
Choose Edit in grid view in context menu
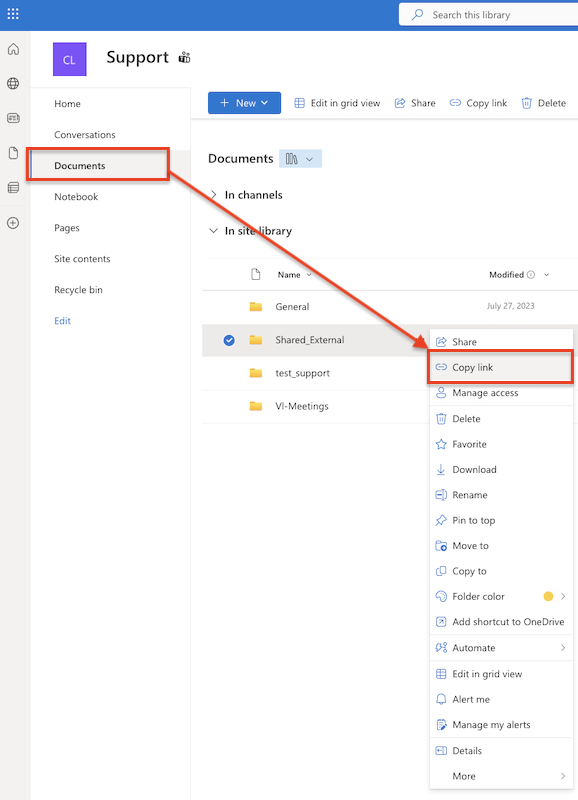pyautogui.click(x=501, y=674)
